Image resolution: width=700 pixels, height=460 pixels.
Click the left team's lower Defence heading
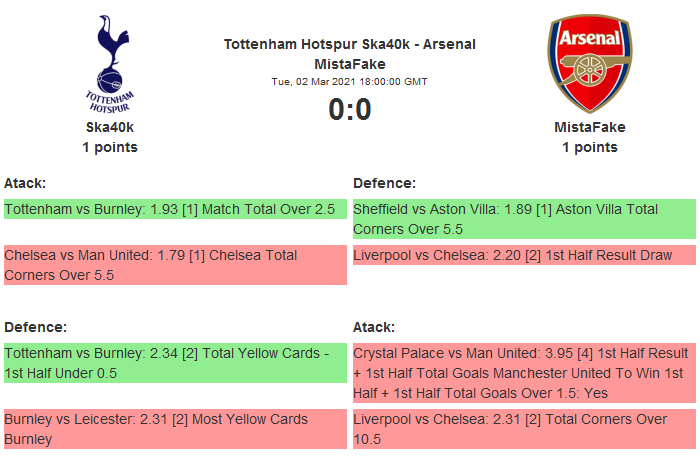pos(35,327)
